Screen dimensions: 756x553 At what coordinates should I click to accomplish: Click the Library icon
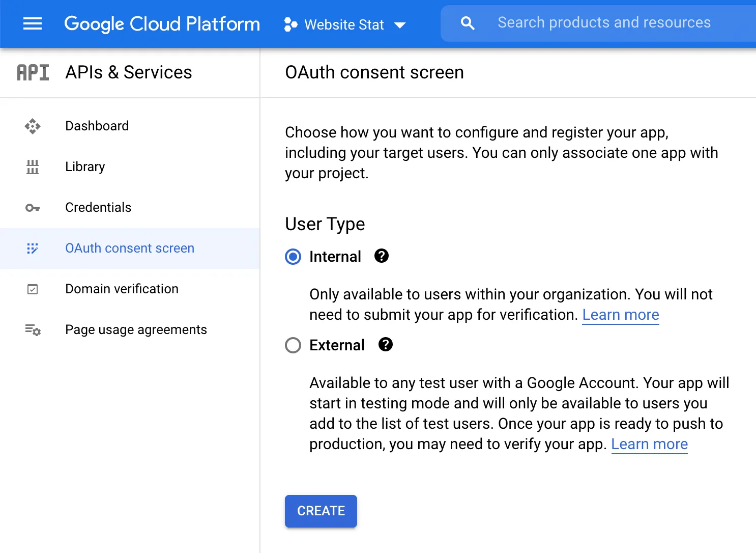[x=32, y=167]
